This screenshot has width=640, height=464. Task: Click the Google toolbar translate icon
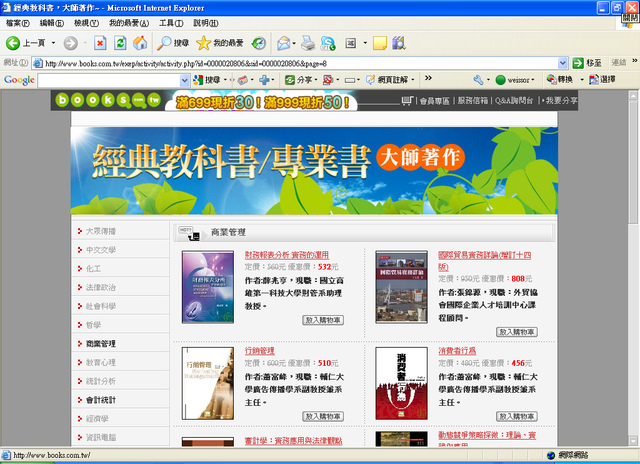click(560, 80)
